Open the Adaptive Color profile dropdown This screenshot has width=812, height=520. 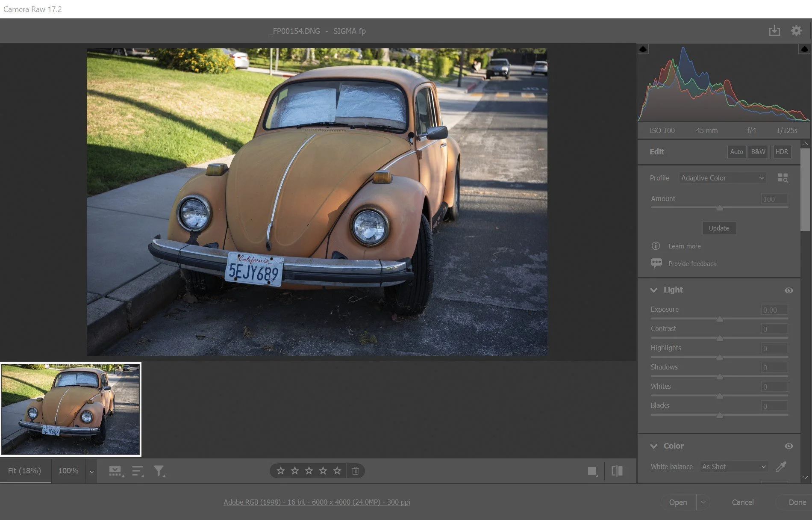point(722,178)
